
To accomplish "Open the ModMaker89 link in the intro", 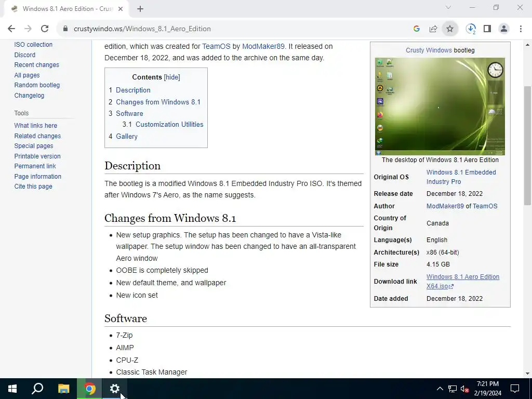I will 263,46.
